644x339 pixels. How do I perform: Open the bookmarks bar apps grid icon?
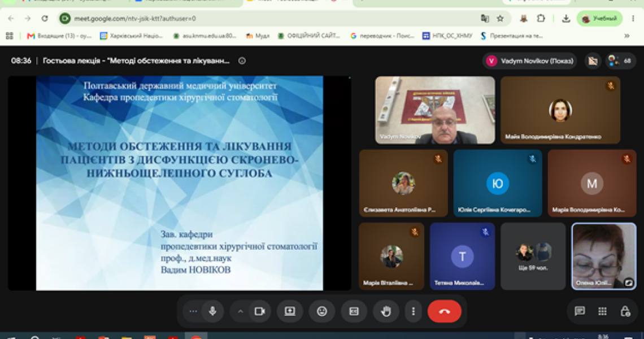click(10, 36)
